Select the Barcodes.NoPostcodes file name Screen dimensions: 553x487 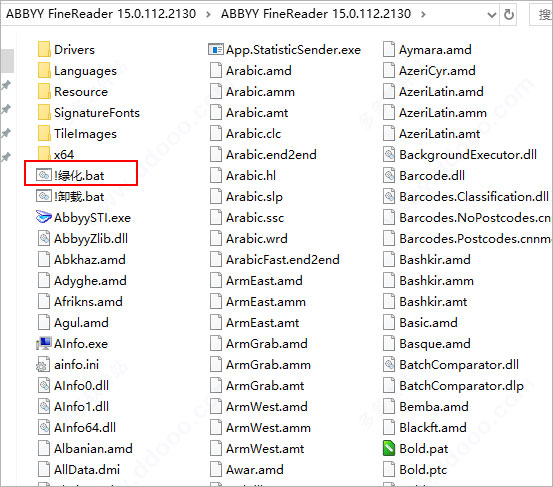475,218
